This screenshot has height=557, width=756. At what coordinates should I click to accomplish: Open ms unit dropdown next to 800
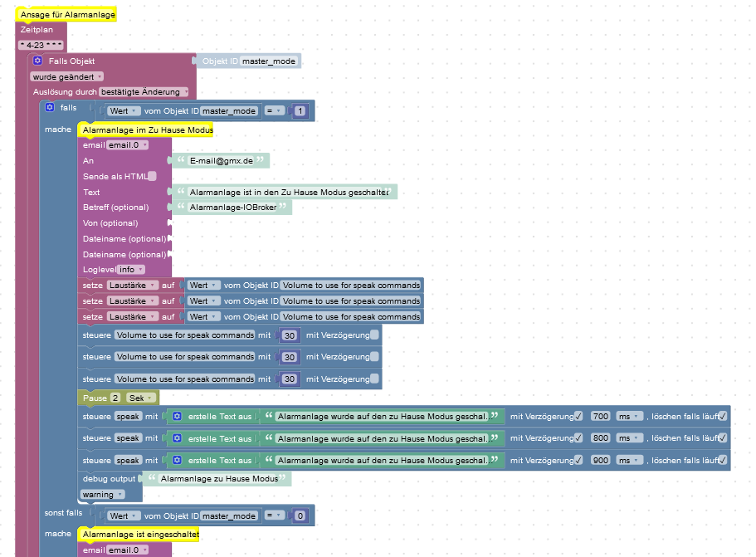pos(629,438)
